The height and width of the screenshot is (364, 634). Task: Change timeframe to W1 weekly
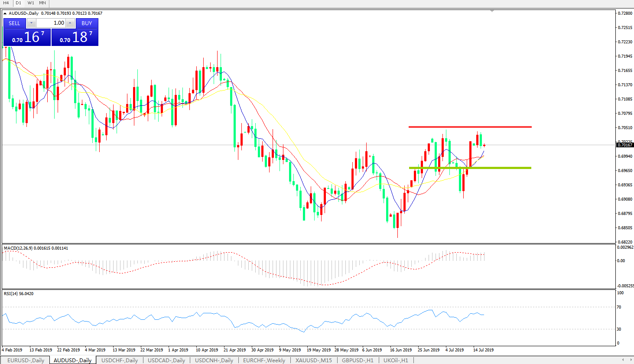tap(31, 3)
